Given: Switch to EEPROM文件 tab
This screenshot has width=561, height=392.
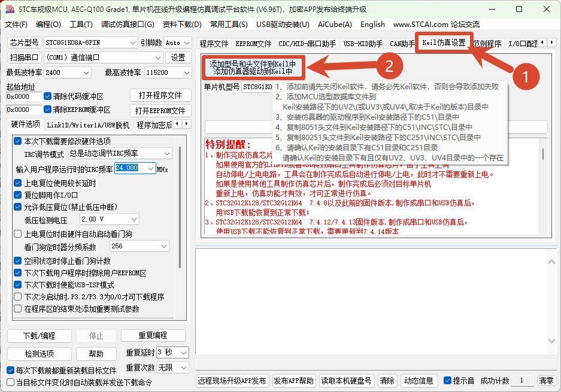Looking at the screenshot, I should coord(253,44).
